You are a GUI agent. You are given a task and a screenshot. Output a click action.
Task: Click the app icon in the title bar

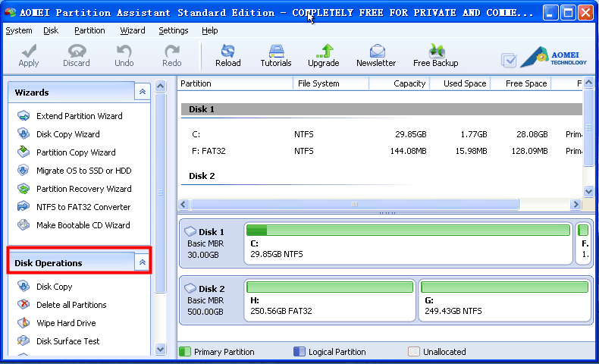point(11,12)
